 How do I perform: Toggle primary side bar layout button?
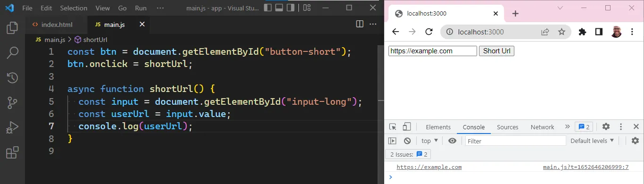(x=268, y=8)
